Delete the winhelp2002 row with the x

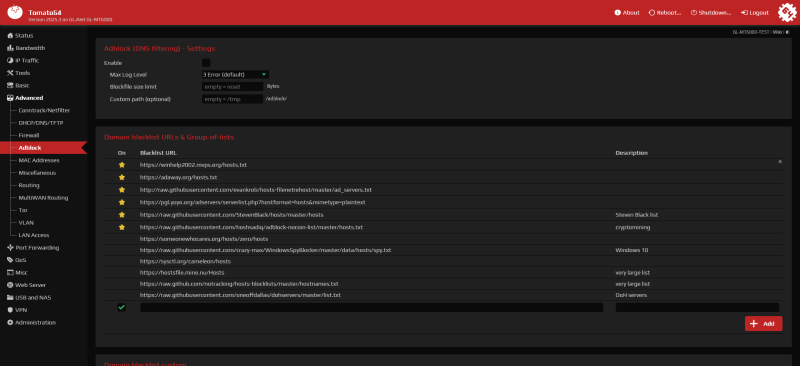[x=780, y=161]
